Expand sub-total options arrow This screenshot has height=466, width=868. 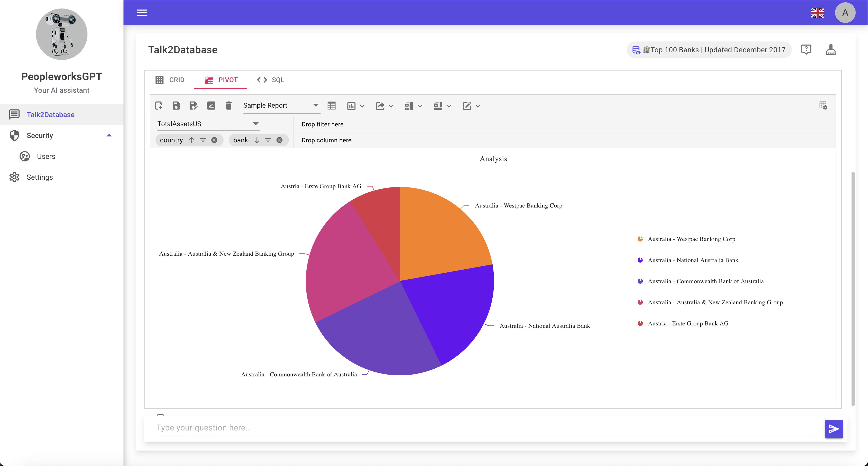coord(420,106)
